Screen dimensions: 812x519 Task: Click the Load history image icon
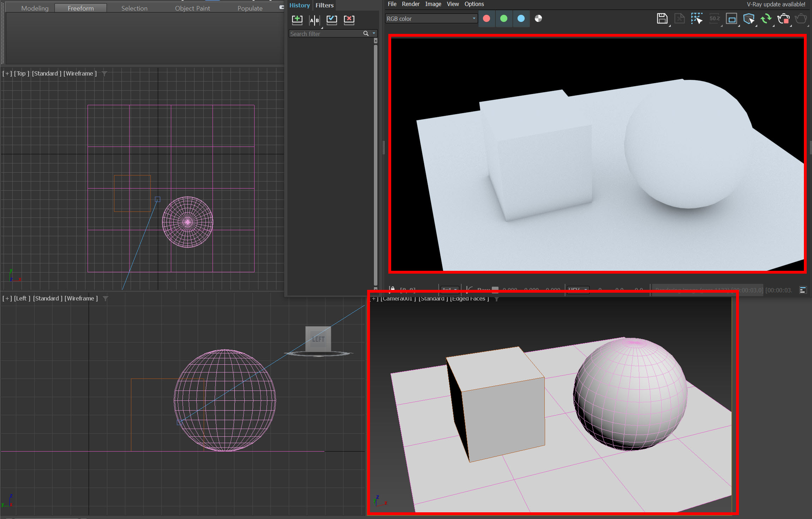[332, 20]
